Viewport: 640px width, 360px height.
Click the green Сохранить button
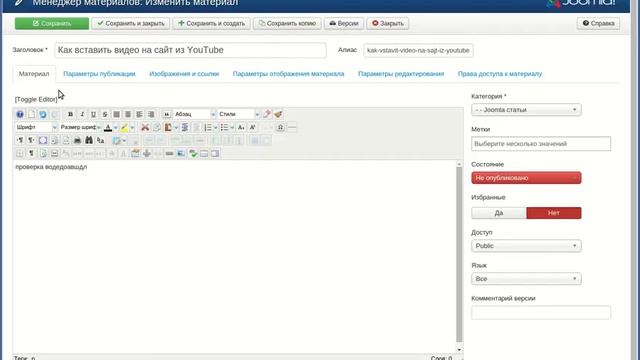pos(52,23)
